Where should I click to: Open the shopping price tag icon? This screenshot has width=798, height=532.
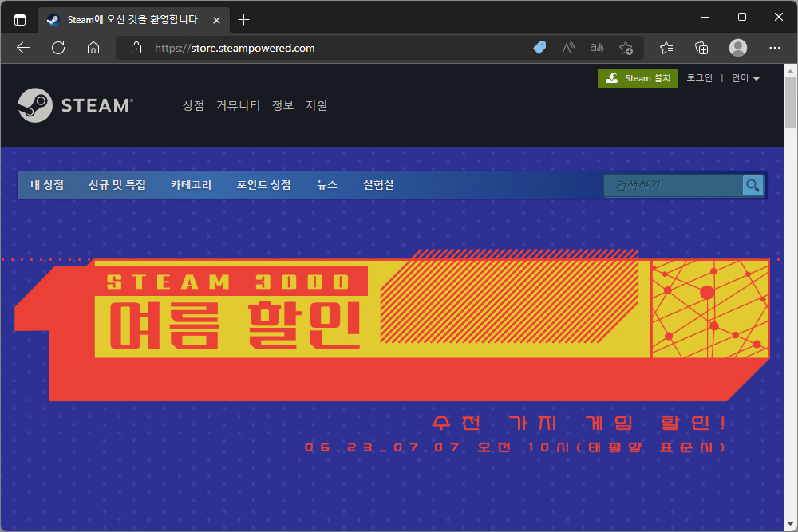539,48
